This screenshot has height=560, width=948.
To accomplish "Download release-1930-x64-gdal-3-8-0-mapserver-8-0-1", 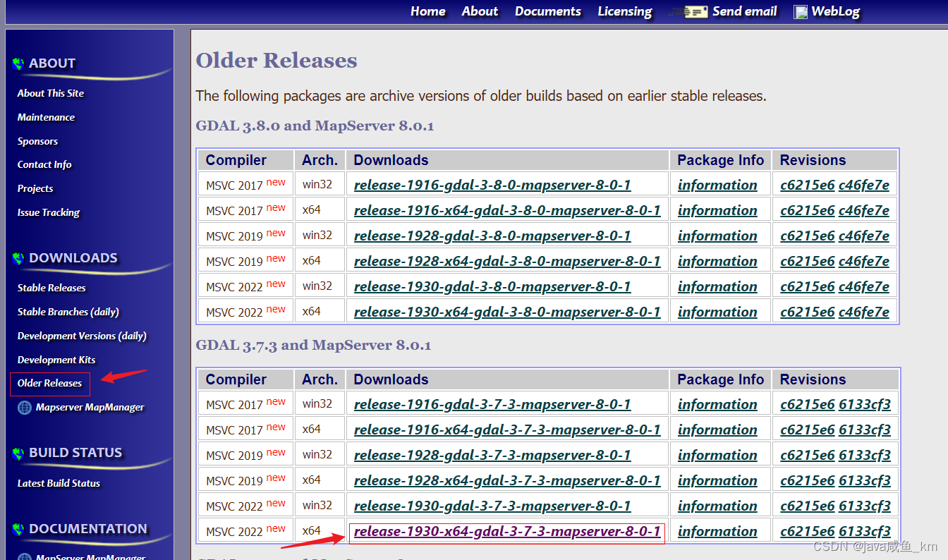I will click(507, 312).
